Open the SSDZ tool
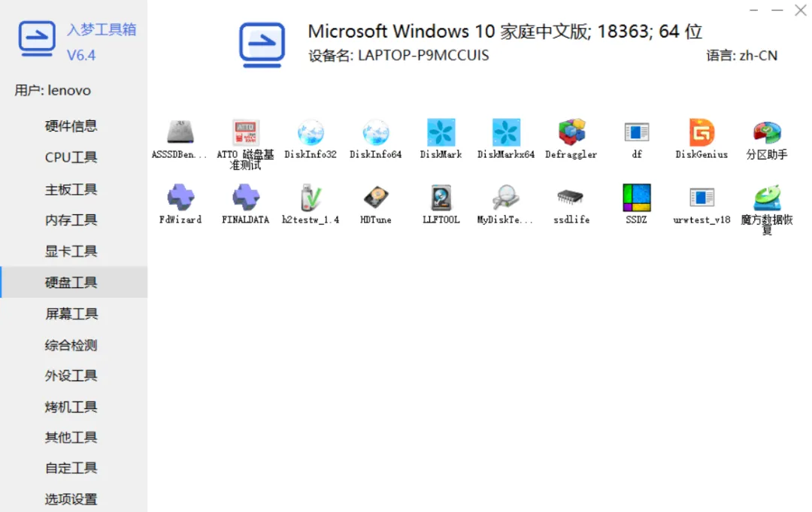The height and width of the screenshot is (512, 812). (637, 204)
